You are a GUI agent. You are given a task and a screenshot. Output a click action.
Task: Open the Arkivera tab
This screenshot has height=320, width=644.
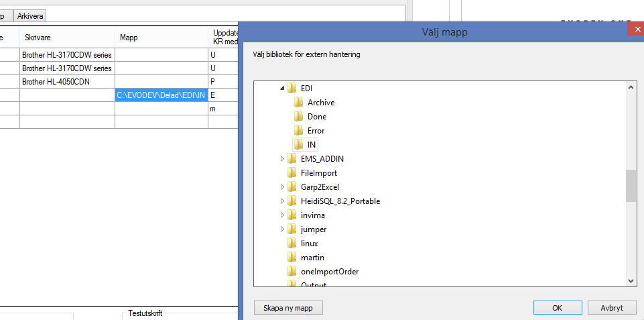click(x=30, y=16)
